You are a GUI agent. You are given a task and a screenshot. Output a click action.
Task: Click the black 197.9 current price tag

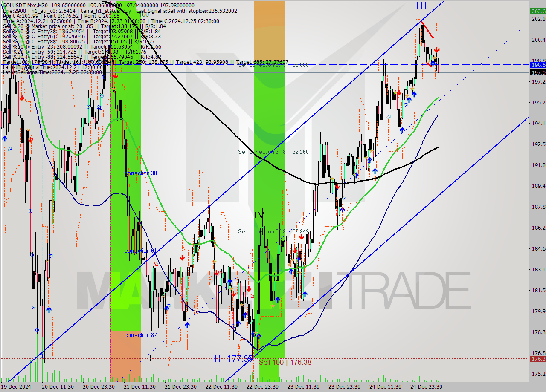(x=537, y=72)
